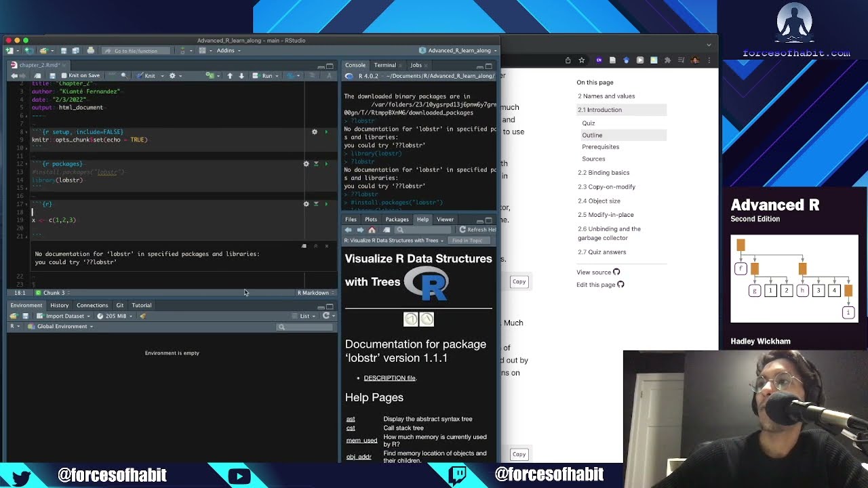Open memory usage 205 MiB dropdown
868x488 pixels.
(115, 316)
